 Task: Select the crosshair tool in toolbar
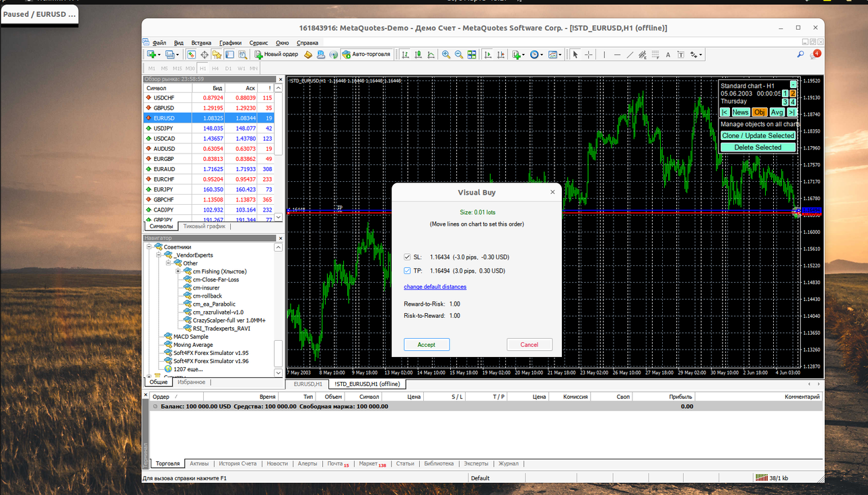click(x=588, y=55)
